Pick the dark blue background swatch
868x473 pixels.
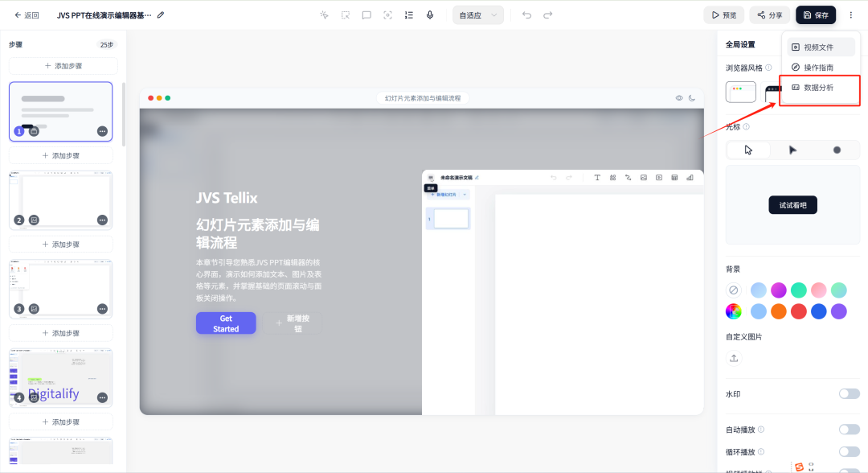(819, 311)
